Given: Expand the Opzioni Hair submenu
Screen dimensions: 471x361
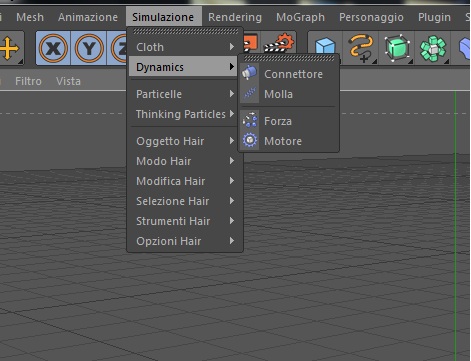Looking at the screenshot, I should click(185, 241).
